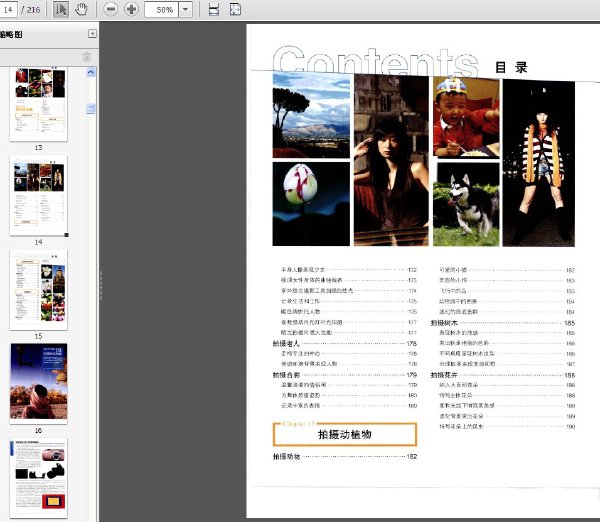The width and height of the screenshot is (600, 522).
Task: Click the zoom out minus button
Action: [x=111, y=9]
